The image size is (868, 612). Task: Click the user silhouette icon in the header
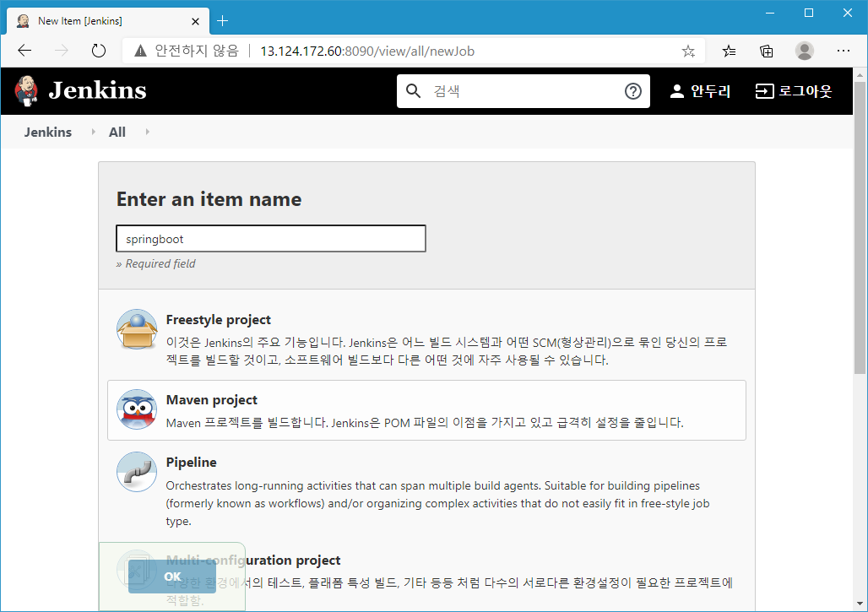click(x=676, y=91)
